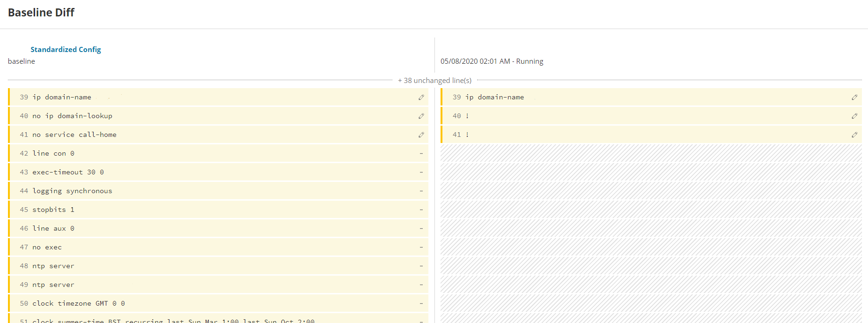Select text 'no exec'
Screen dimensions: 868x323
pos(47,247)
